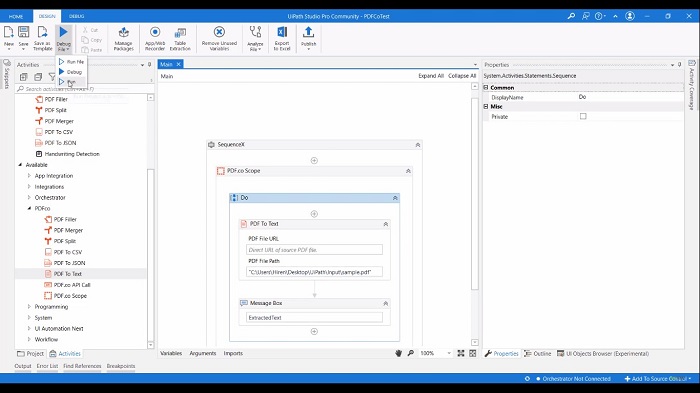Click expand all activities icon in Activities panel
Viewport: 700px width, 393px height.
(24, 77)
